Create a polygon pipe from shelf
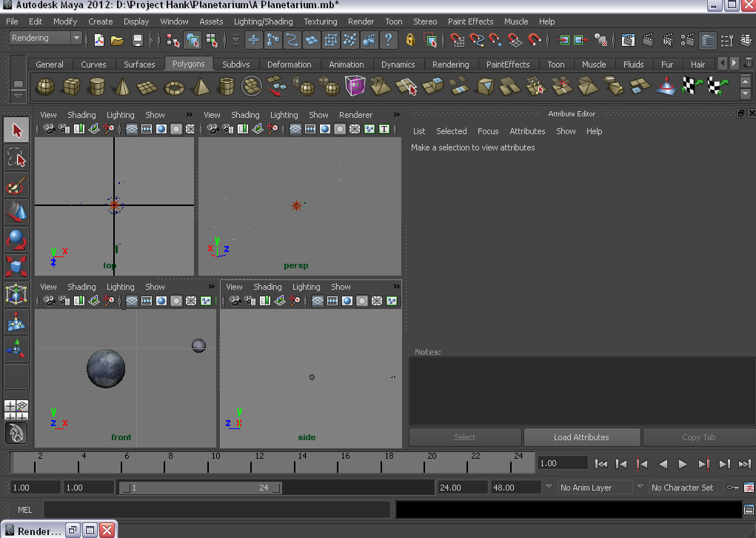Viewport: 756px width, 538px height. tap(226, 87)
